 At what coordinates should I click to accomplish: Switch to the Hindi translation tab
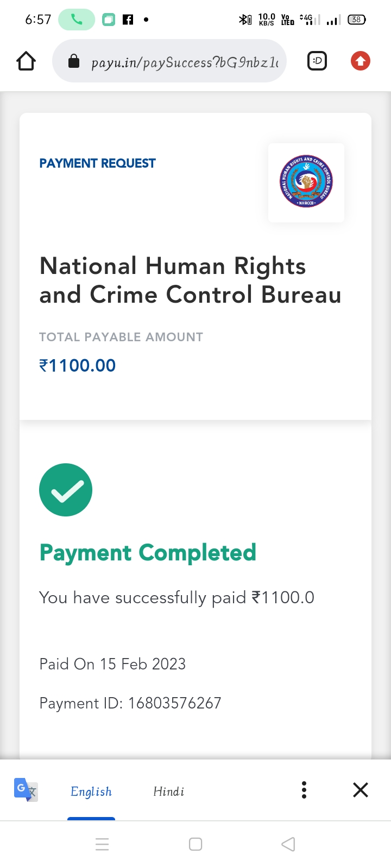168,792
